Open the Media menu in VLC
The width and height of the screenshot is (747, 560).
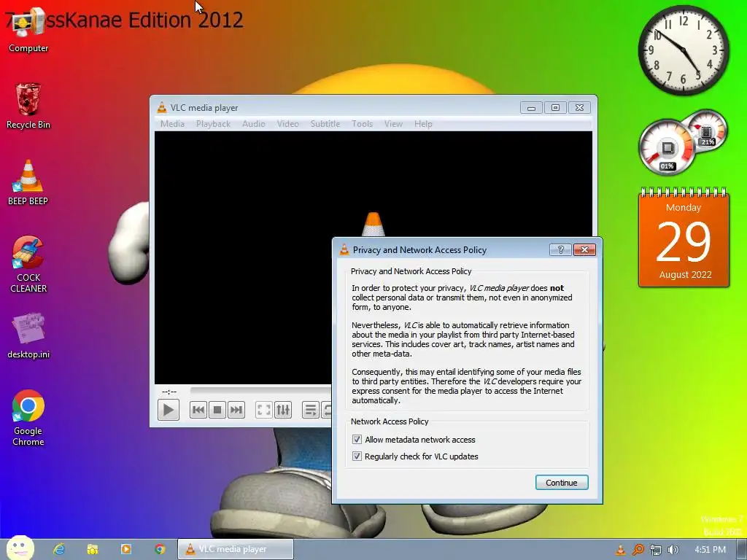tap(172, 124)
